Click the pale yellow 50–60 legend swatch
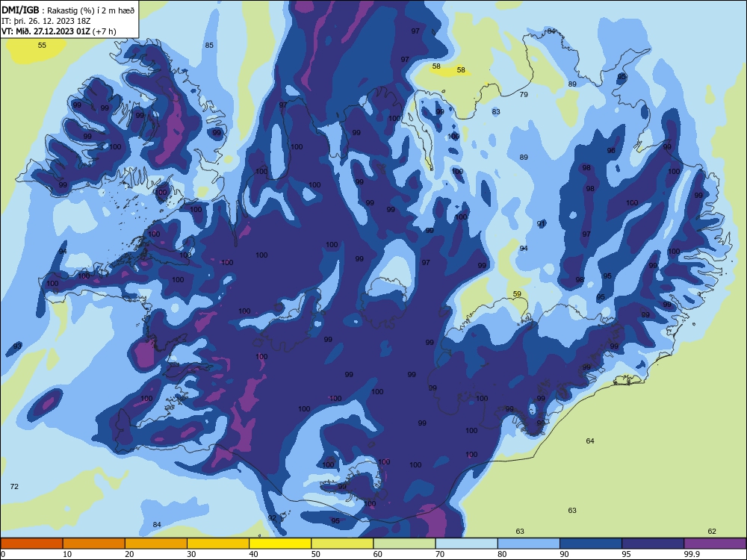The width and height of the screenshot is (747, 560). (x=342, y=544)
